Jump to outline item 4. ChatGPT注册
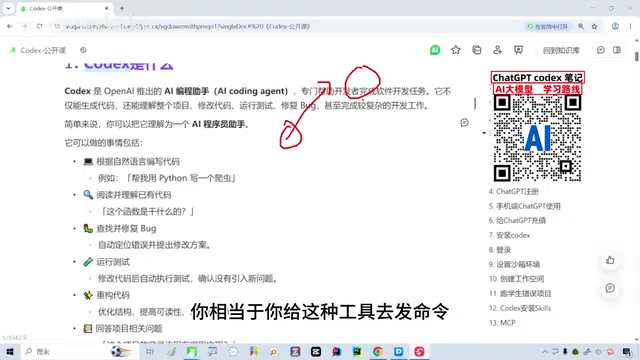 coord(513,191)
